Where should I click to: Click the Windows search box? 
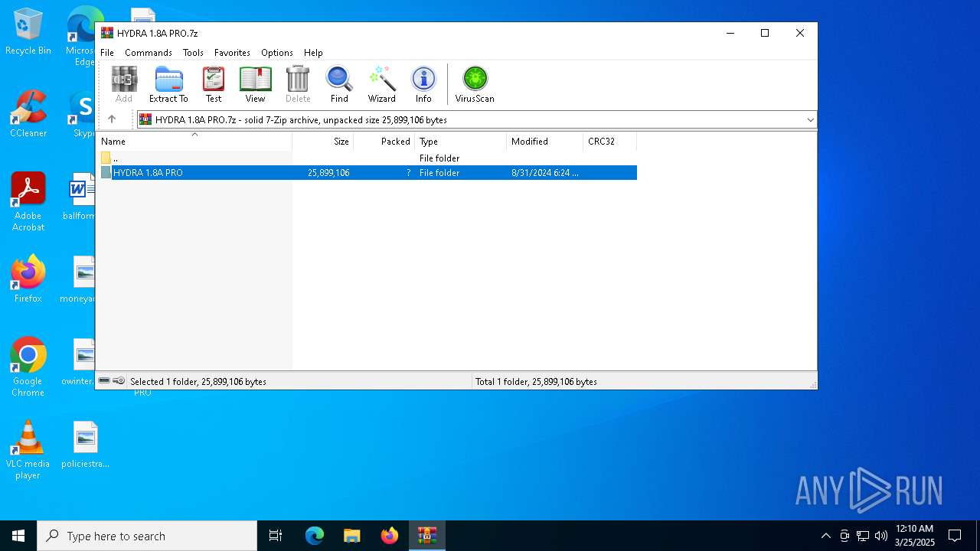point(147,536)
